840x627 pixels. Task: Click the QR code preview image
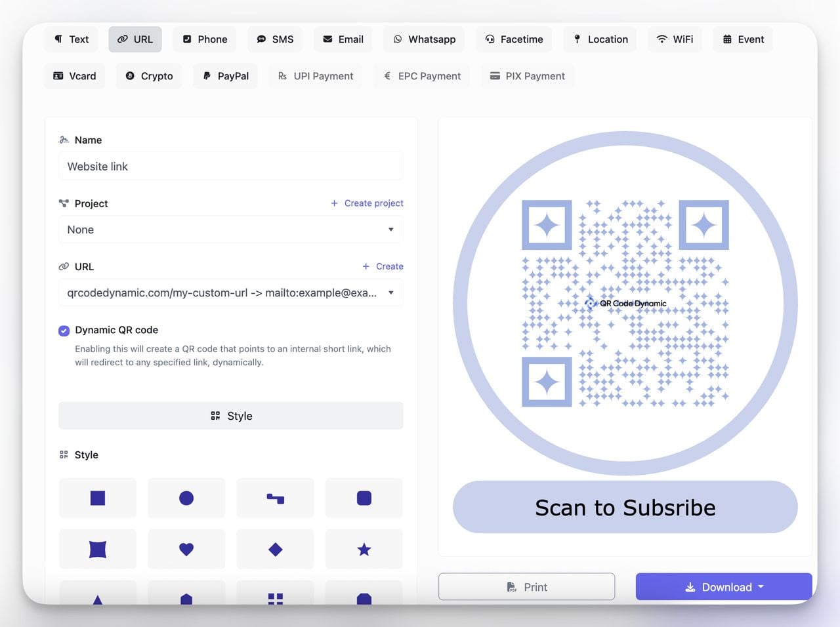coord(625,304)
